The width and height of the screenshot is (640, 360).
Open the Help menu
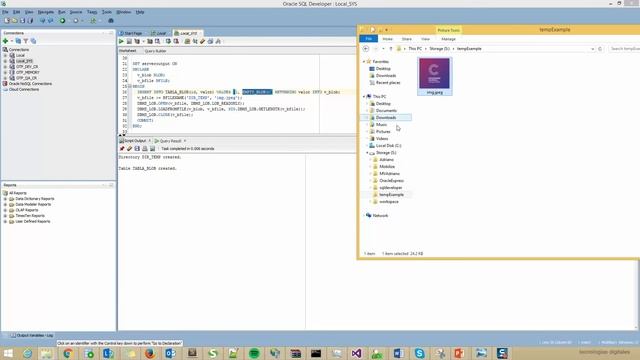coord(140,12)
